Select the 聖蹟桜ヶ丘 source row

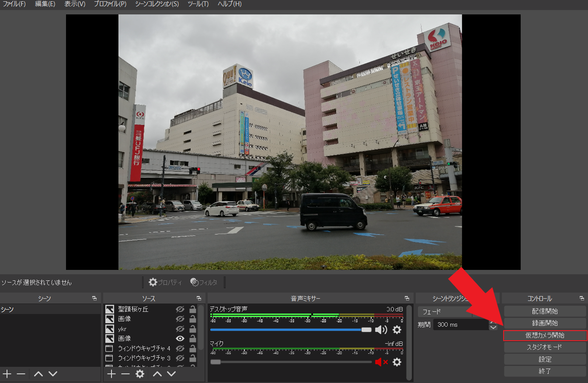[151, 309]
